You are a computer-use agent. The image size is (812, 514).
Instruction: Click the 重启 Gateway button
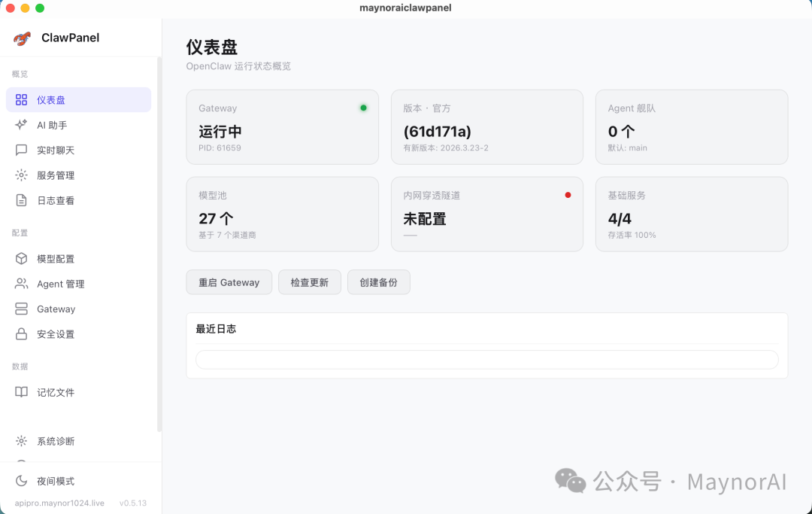click(x=229, y=282)
